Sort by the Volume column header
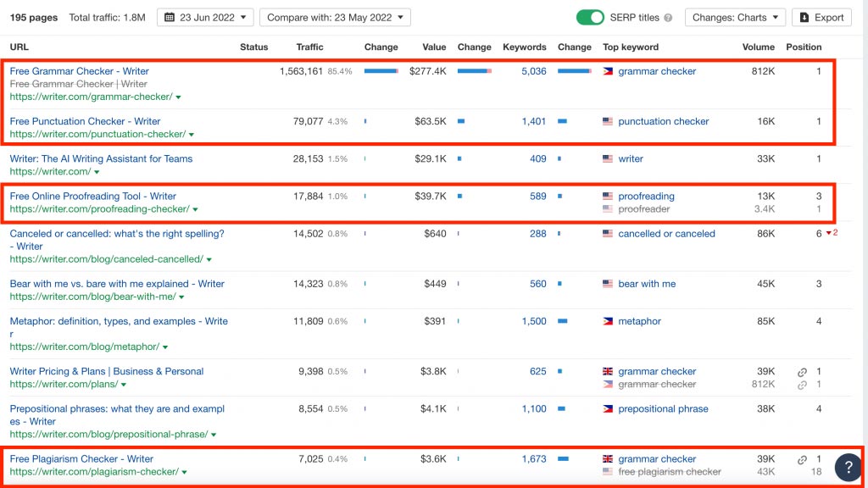The image size is (868, 488). [759, 47]
